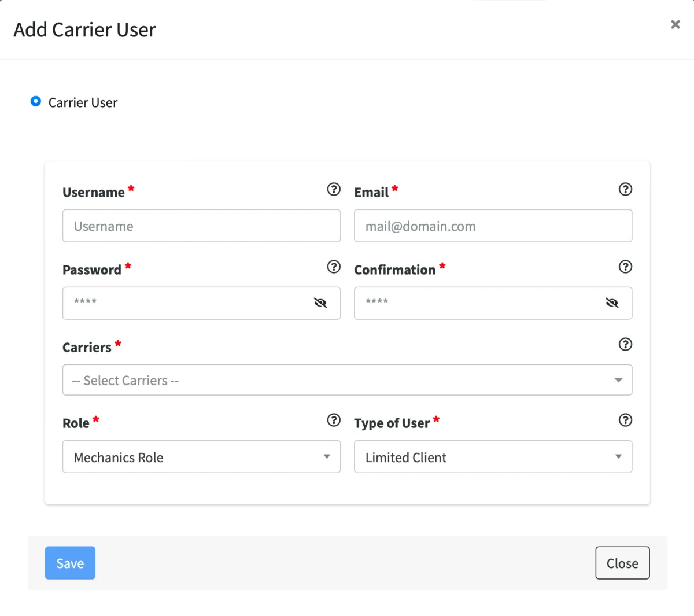Toggle Confirmation field visibility eye icon

coord(612,303)
